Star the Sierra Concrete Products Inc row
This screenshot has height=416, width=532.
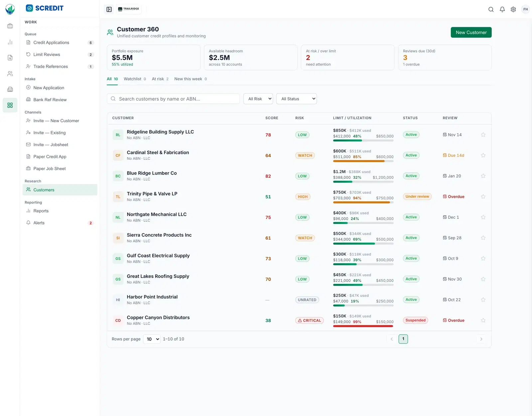tap(483, 238)
